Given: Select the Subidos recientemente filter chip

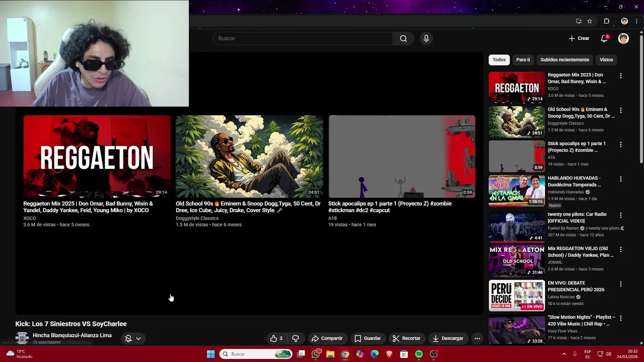Looking at the screenshot, I should coord(565,60).
